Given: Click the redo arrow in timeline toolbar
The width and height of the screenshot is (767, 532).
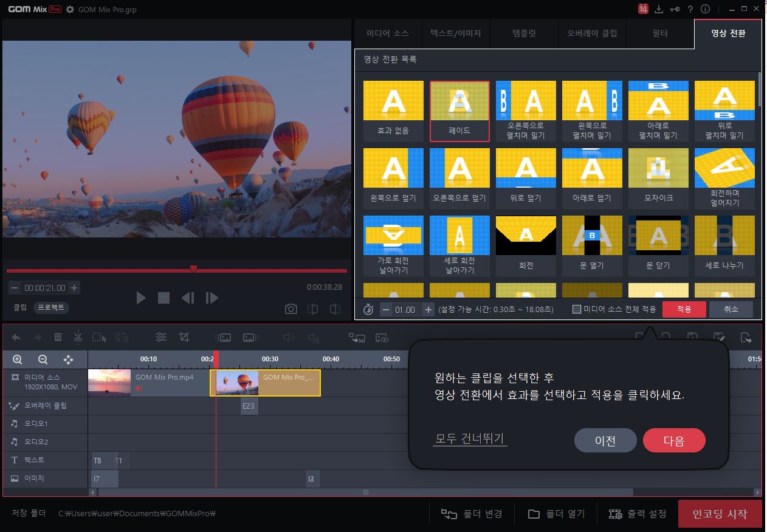Looking at the screenshot, I should pos(37,337).
